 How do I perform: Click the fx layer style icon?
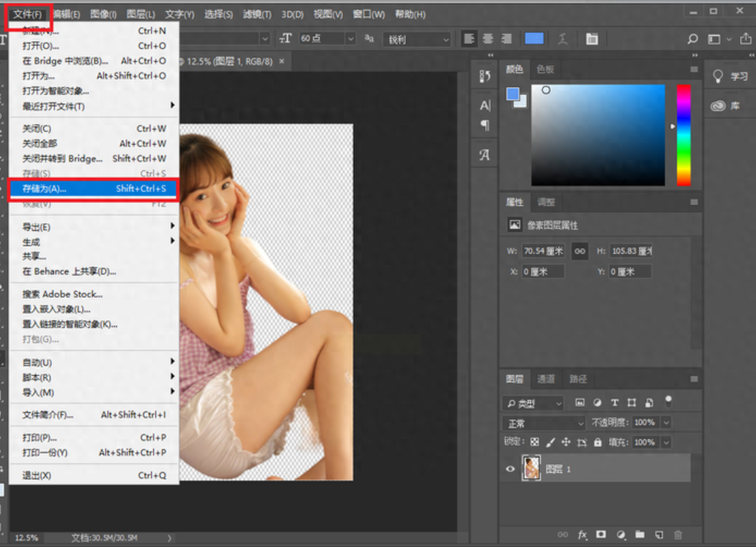tap(582, 535)
